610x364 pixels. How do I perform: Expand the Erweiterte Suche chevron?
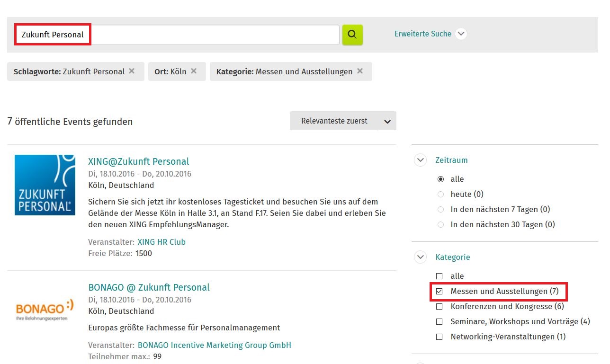461,34
